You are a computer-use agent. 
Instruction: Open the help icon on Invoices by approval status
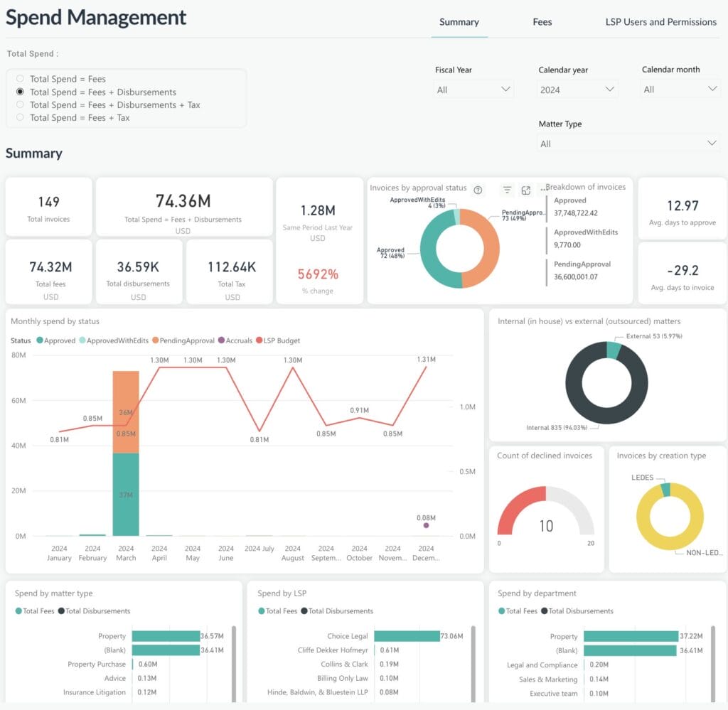pos(478,188)
